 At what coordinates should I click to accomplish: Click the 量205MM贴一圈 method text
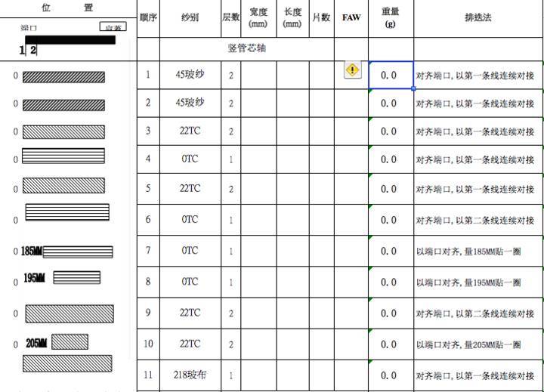pos(493,345)
